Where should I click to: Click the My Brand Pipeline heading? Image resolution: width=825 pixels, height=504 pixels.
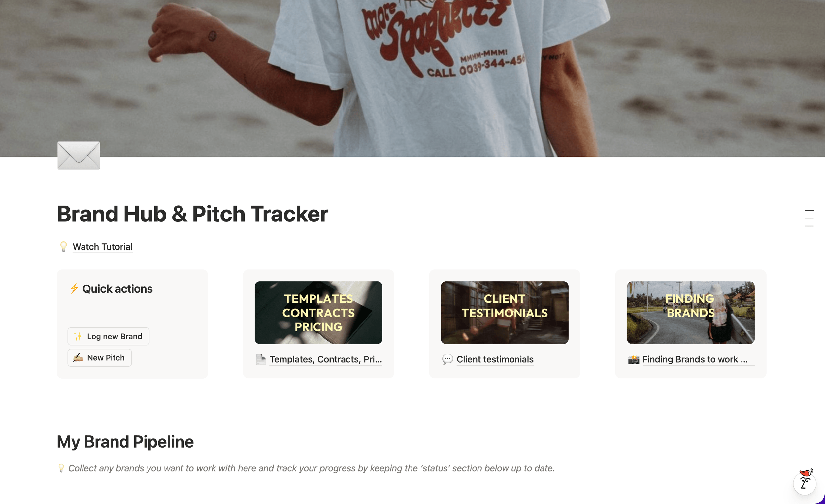coord(125,442)
